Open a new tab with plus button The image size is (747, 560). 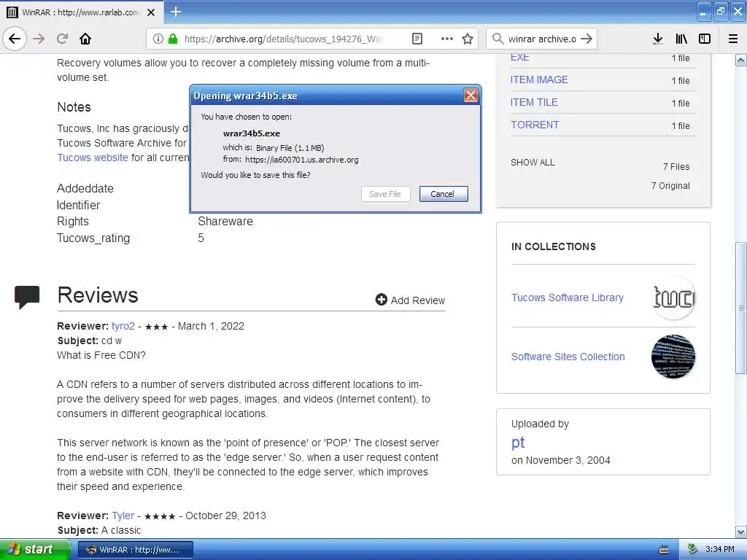176,12
